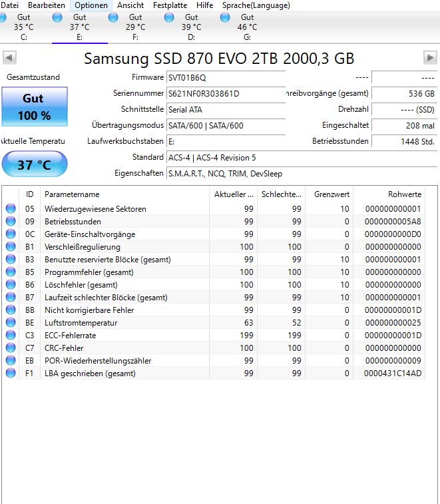This screenshot has height=504, width=440.
Task: Click the Betriebsstunden value 1448 Std.
Action: [404, 142]
